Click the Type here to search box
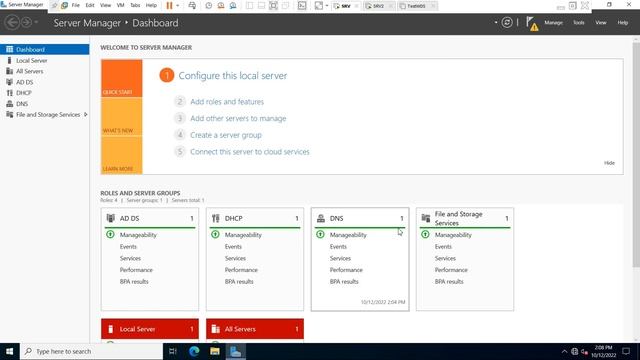The width and height of the screenshot is (640, 360). point(91,351)
